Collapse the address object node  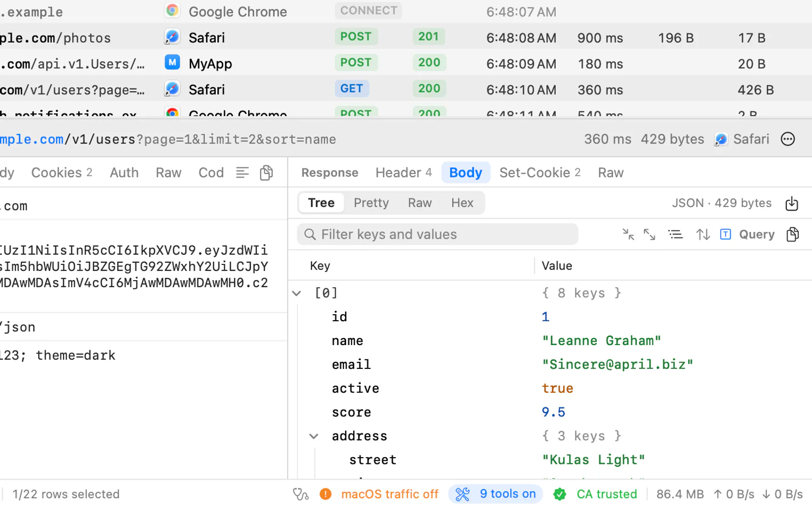pos(314,436)
